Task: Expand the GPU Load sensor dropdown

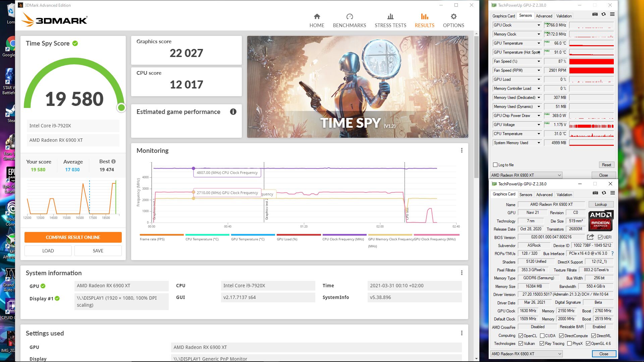Action: [x=539, y=79]
